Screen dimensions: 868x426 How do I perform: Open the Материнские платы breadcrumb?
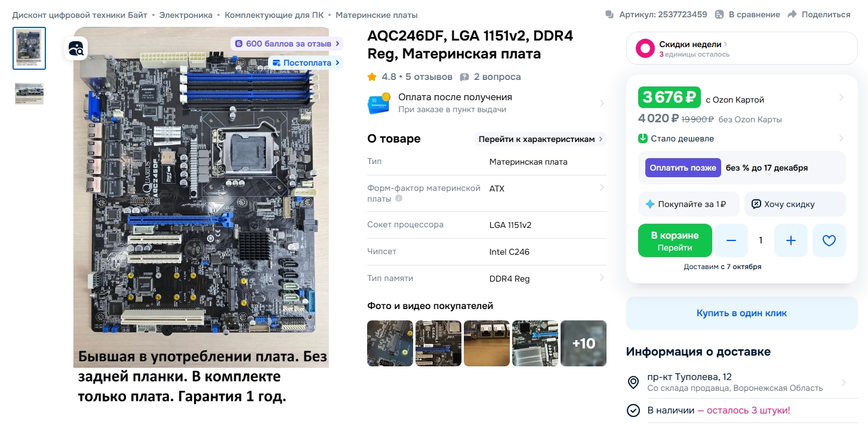pyautogui.click(x=377, y=15)
